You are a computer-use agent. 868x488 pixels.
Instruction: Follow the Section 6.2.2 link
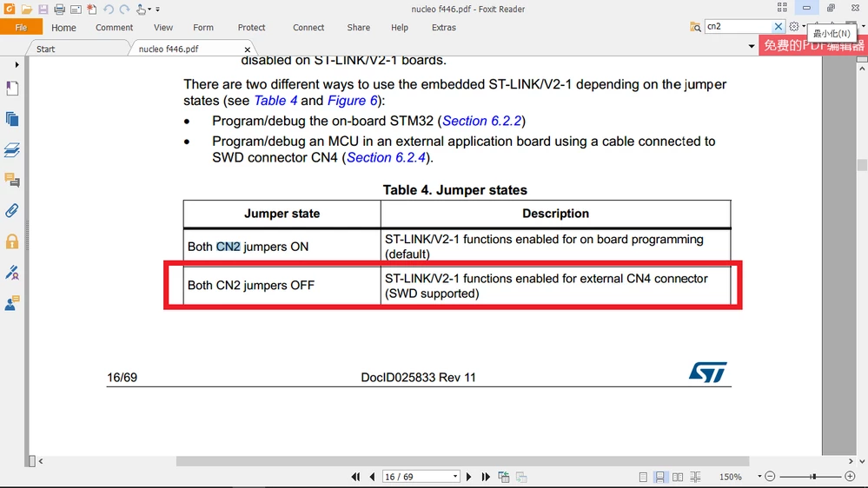(x=481, y=121)
